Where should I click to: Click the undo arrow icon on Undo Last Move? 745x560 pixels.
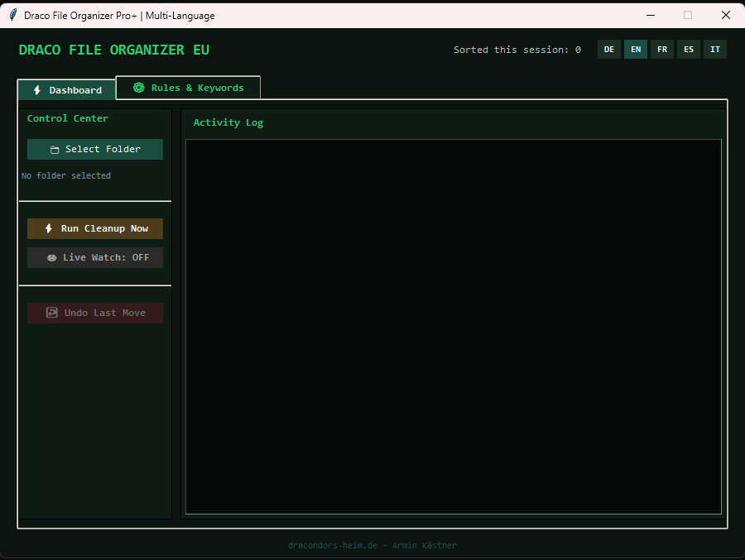[x=52, y=313]
